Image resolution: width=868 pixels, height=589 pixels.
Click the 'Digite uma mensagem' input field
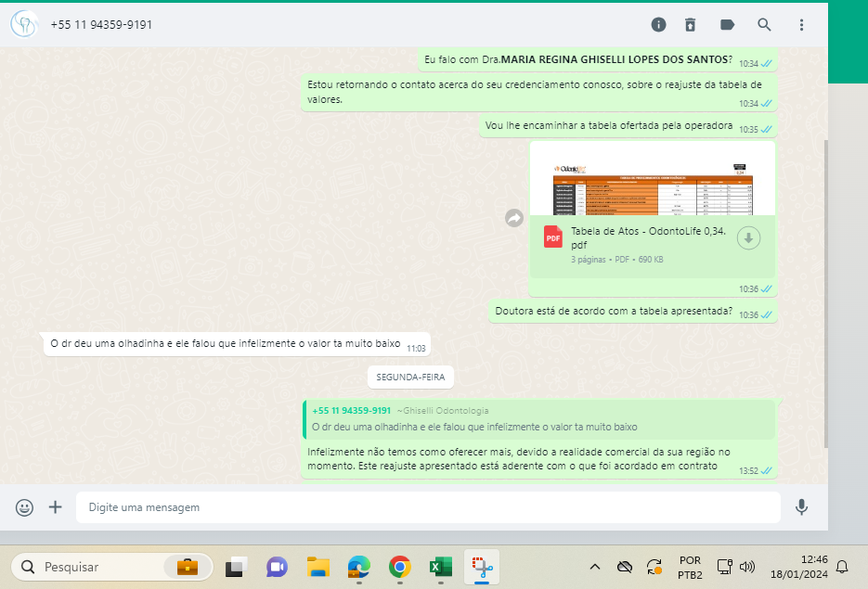tap(427, 507)
